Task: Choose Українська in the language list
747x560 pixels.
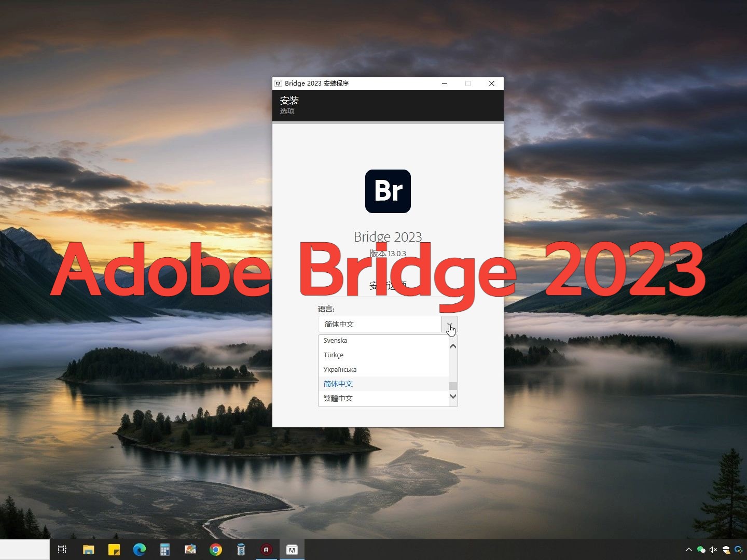Action: pos(383,370)
